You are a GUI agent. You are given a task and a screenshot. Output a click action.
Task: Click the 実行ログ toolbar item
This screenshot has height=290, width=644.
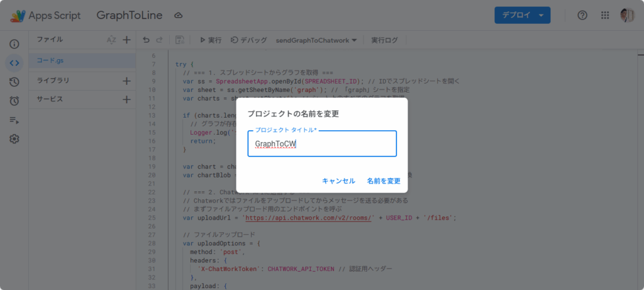pyautogui.click(x=384, y=40)
